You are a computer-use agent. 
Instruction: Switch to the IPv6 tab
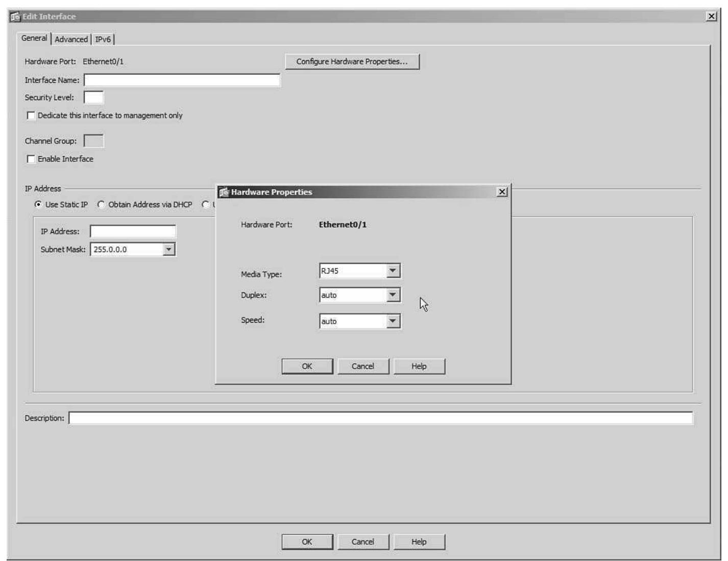click(x=104, y=37)
